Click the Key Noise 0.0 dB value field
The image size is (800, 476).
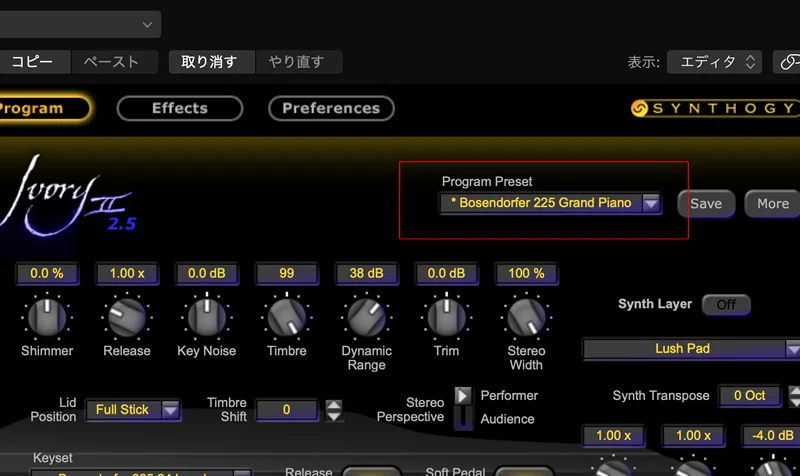point(207,273)
